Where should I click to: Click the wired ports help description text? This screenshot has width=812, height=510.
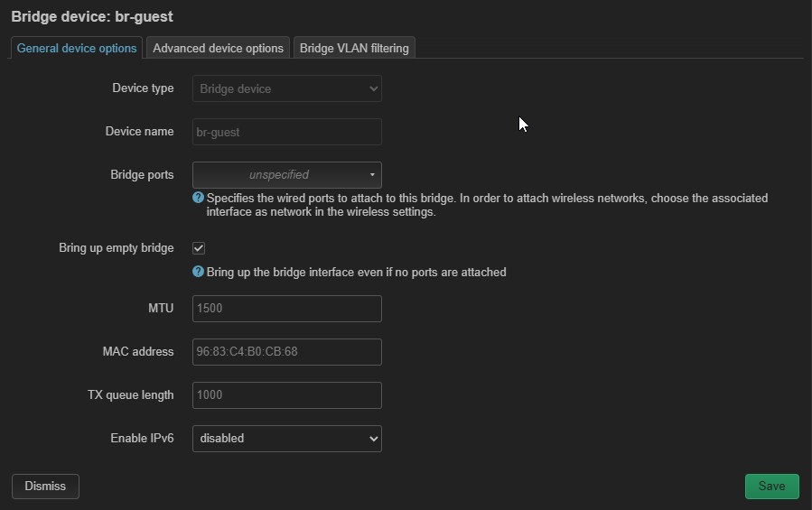(x=487, y=205)
